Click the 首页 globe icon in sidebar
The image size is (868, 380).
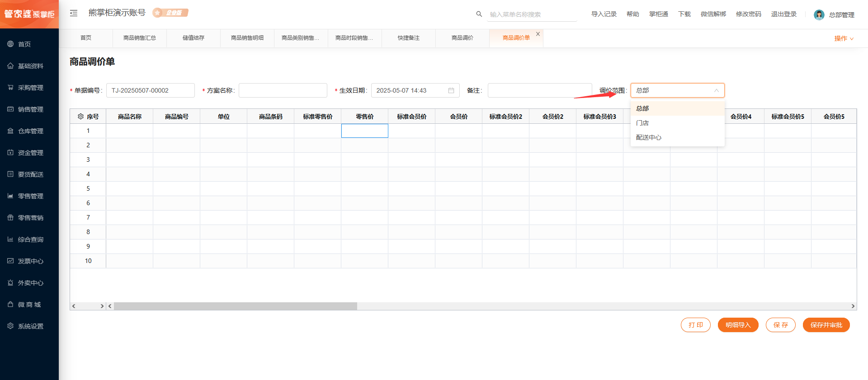(10, 44)
